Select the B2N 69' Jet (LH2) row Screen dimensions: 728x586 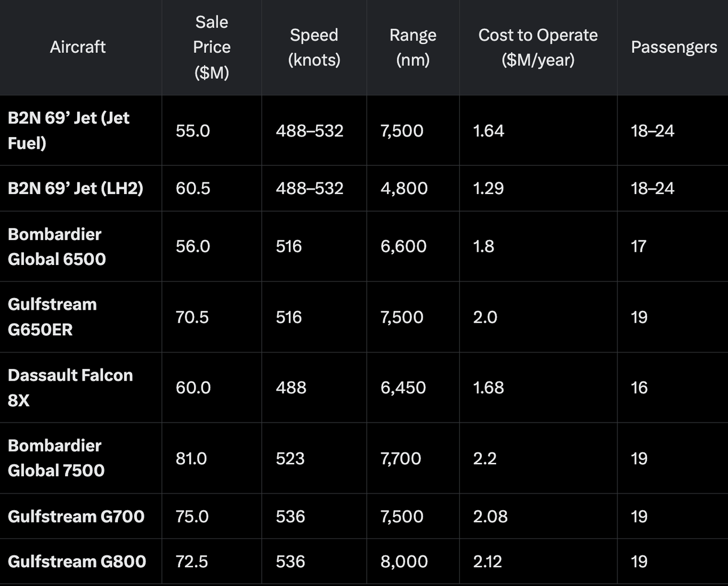76,188
